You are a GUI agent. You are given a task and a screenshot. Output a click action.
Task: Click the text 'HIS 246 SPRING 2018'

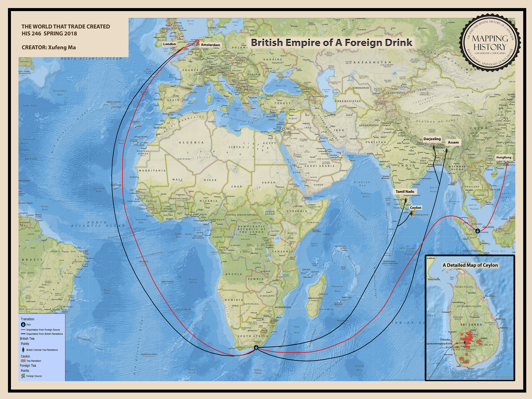(49, 33)
